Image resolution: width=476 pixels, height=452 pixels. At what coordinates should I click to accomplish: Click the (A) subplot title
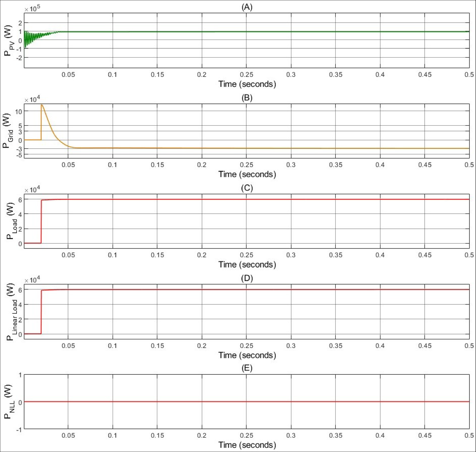click(x=247, y=7)
